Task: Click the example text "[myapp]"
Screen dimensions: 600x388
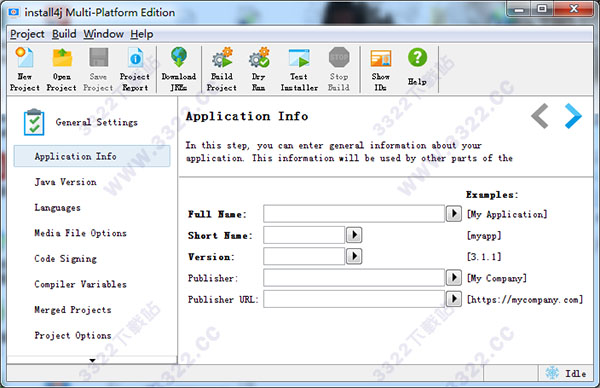Action: point(484,236)
